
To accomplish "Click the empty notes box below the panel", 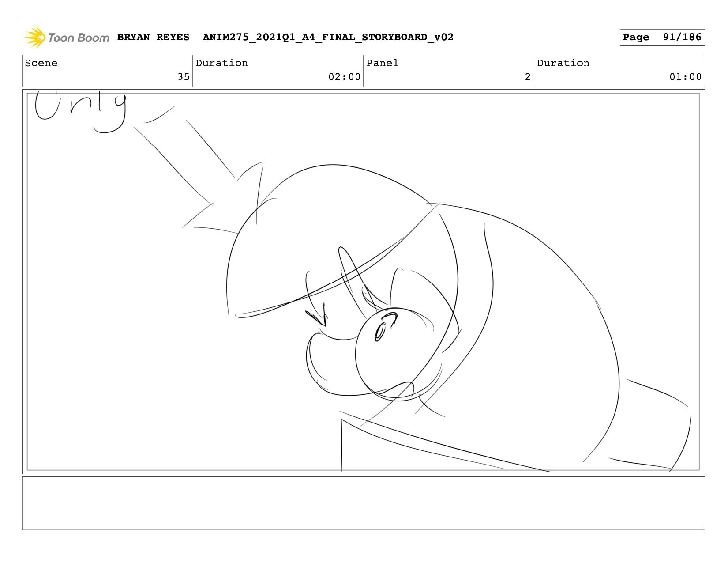I will pos(363,503).
